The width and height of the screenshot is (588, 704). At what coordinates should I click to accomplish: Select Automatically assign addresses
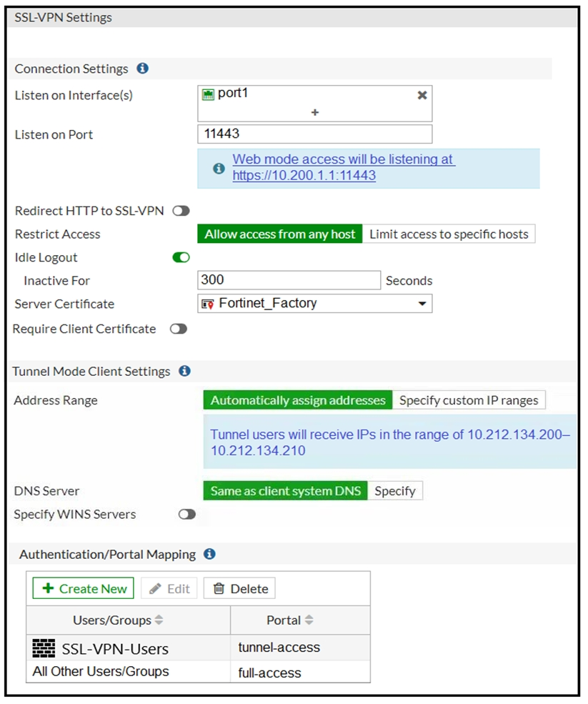pyautogui.click(x=298, y=400)
